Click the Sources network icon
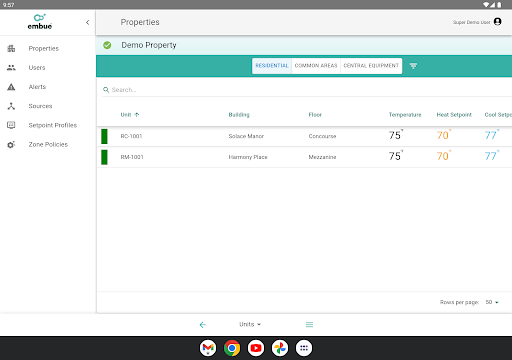Viewport: 512px width, 360px height. (11, 106)
